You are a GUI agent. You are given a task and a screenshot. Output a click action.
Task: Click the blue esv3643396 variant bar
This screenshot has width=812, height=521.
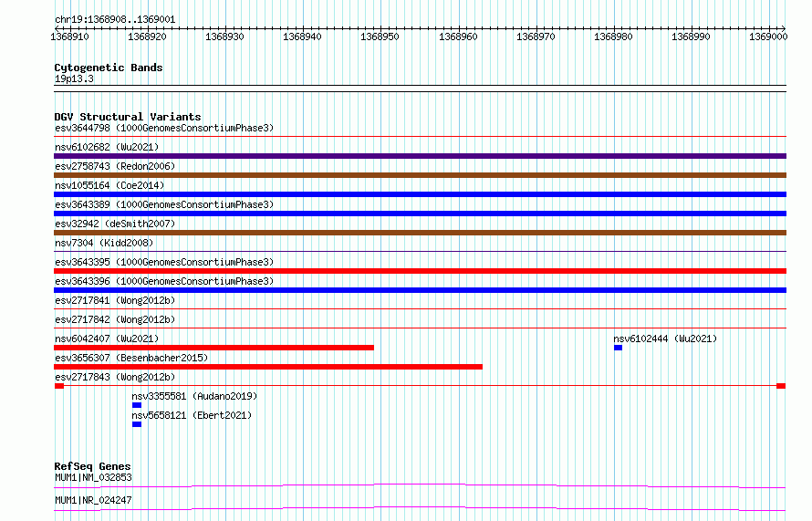tap(420, 290)
